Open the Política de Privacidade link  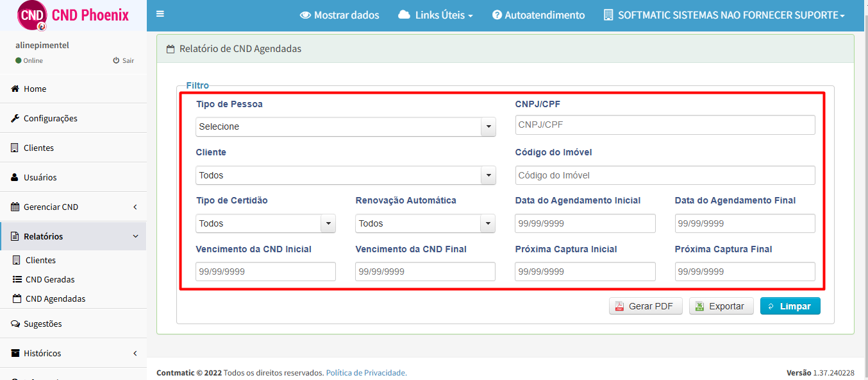[x=366, y=373]
